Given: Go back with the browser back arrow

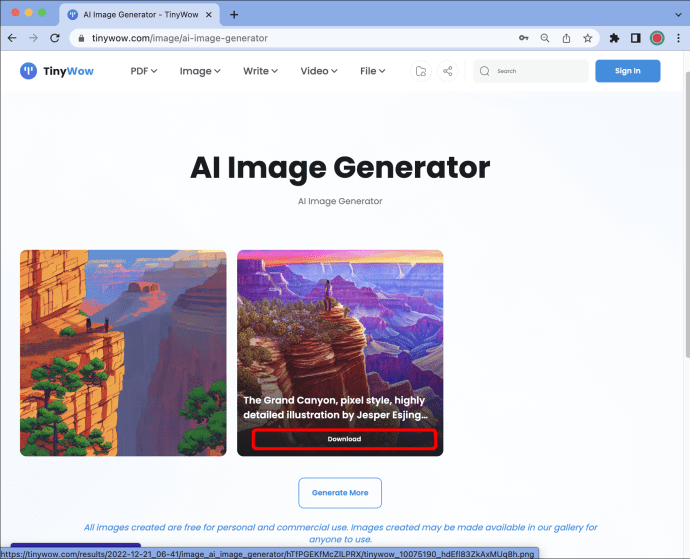Looking at the screenshot, I should click(x=12, y=38).
